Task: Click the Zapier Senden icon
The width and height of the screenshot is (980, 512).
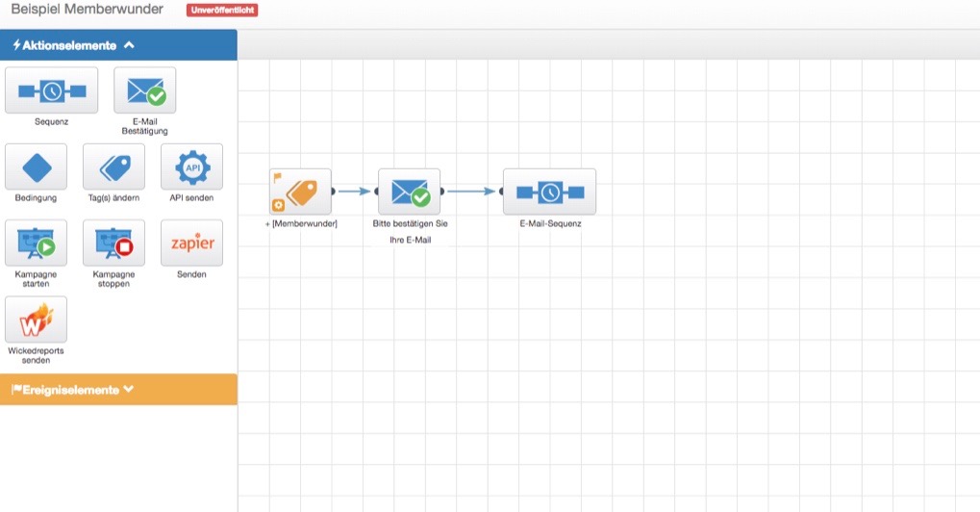Action: (191, 243)
